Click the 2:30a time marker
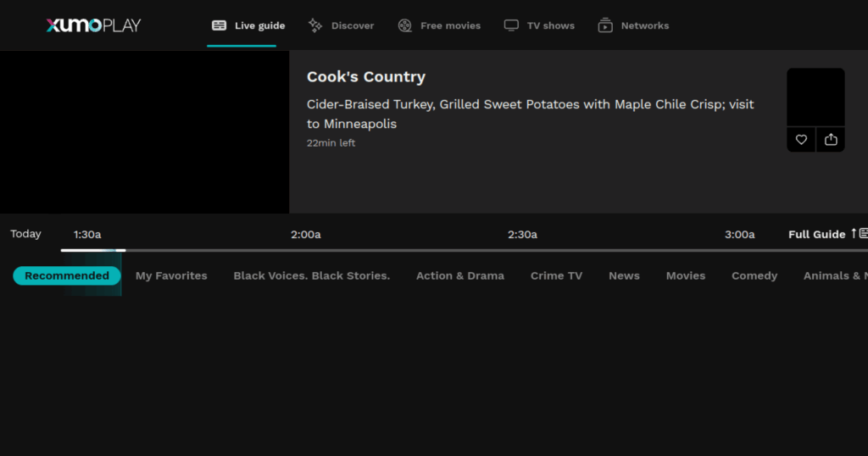The image size is (868, 456). pyautogui.click(x=522, y=235)
